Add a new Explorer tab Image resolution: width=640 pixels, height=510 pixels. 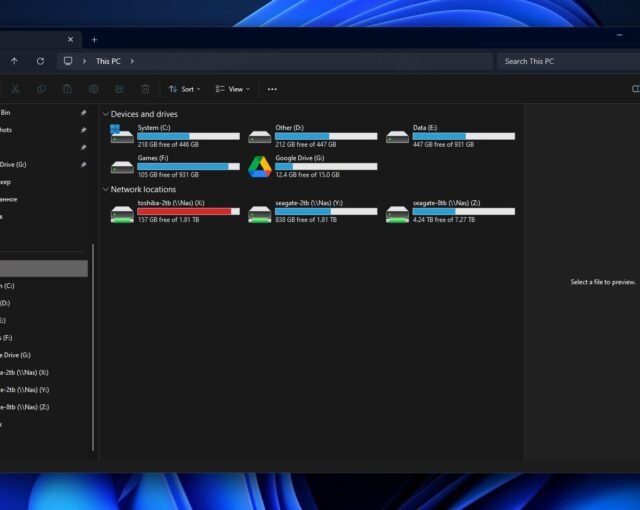pos(94,40)
